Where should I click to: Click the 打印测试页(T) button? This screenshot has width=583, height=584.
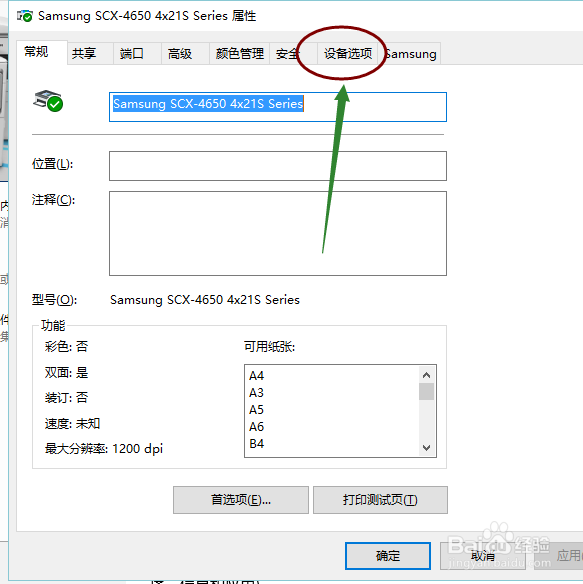click(380, 500)
